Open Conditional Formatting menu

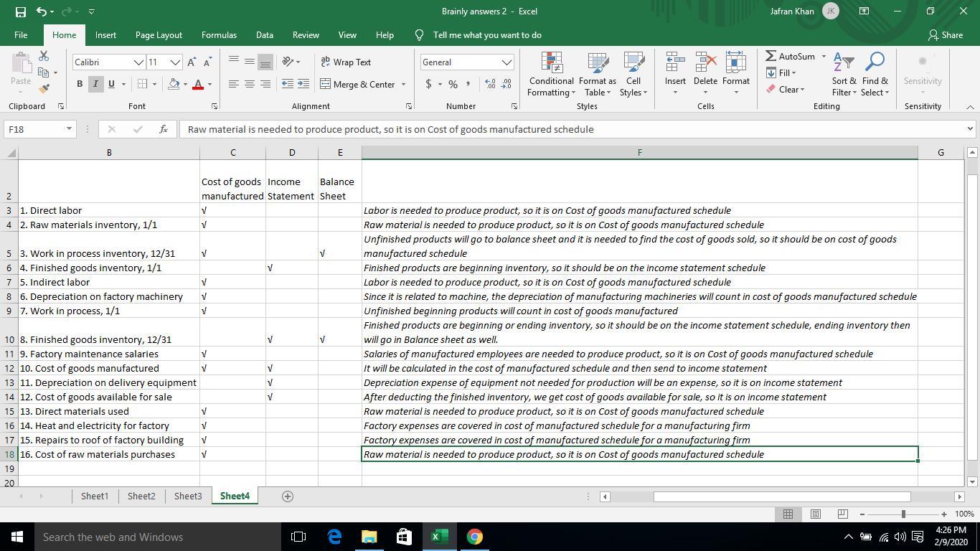click(x=551, y=75)
